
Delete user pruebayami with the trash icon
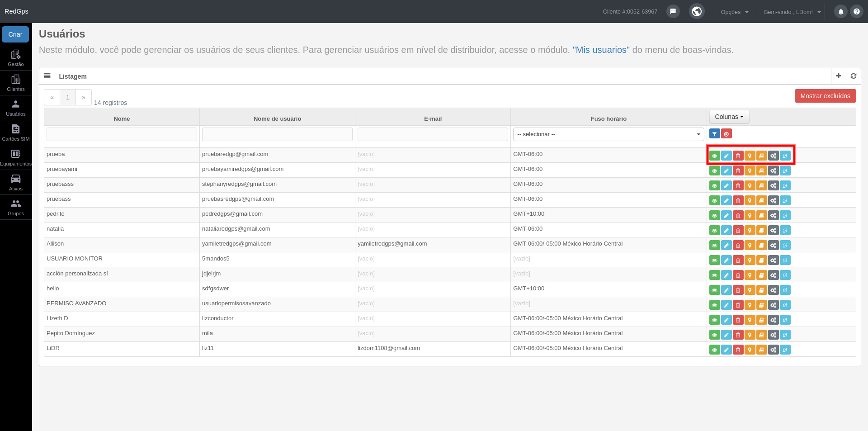pos(738,171)
